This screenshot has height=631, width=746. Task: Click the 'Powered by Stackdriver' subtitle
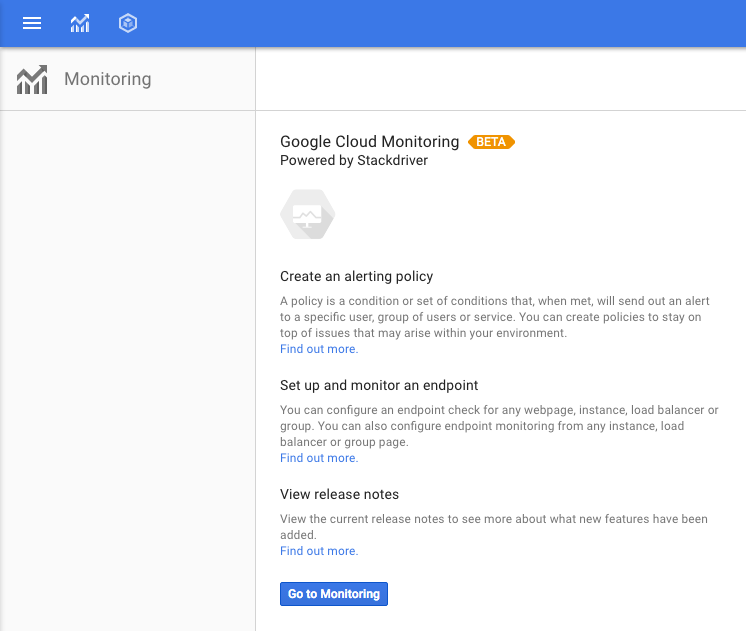click(x=354, y=160)
